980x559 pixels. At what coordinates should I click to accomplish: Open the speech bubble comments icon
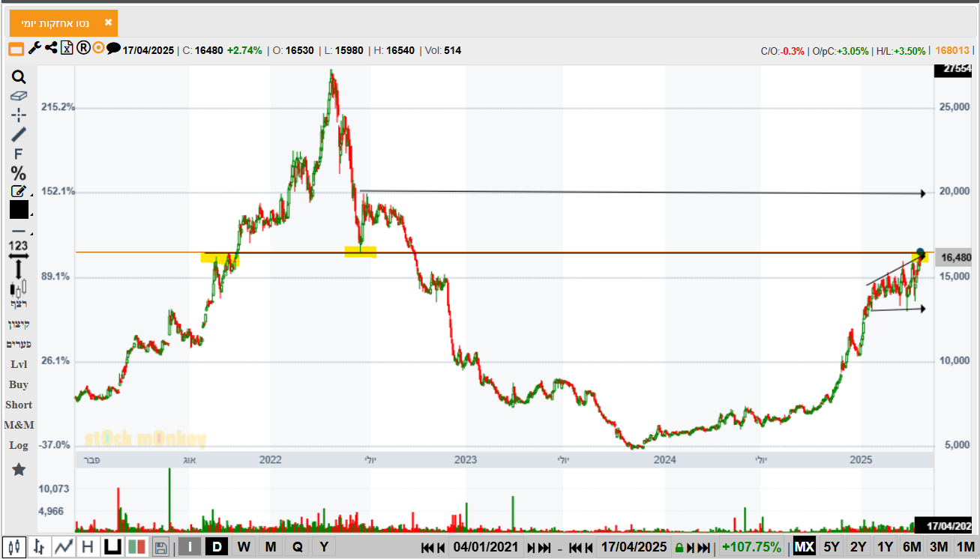pos(113,49)
